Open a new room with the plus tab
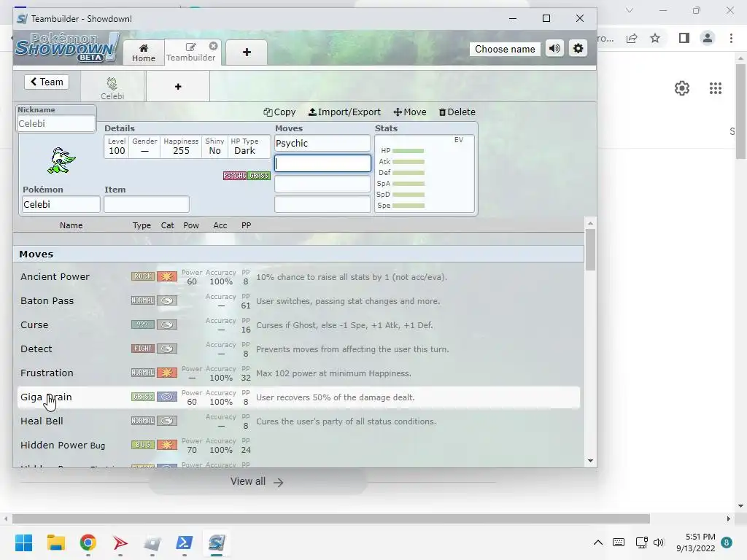Viewport: 747px width, 560px height. (x=247, y=52)
